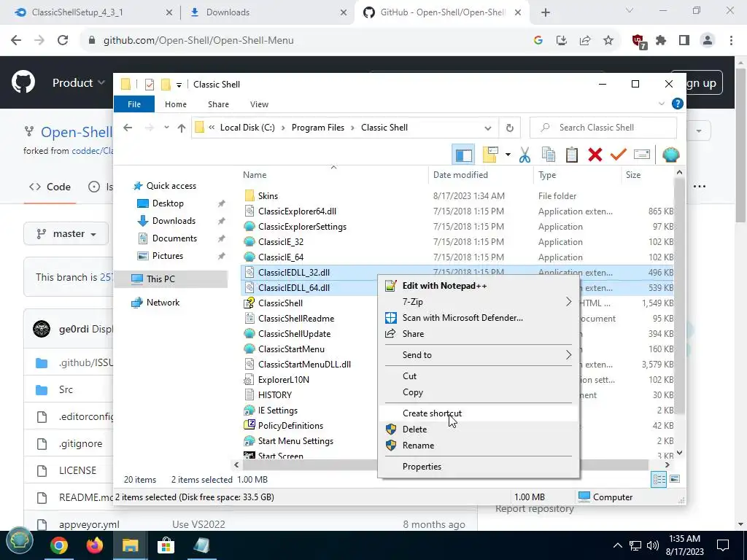Viewport: 747px width, 560px height.
Task: Choose Rename in the context menu
Action: 479,446
